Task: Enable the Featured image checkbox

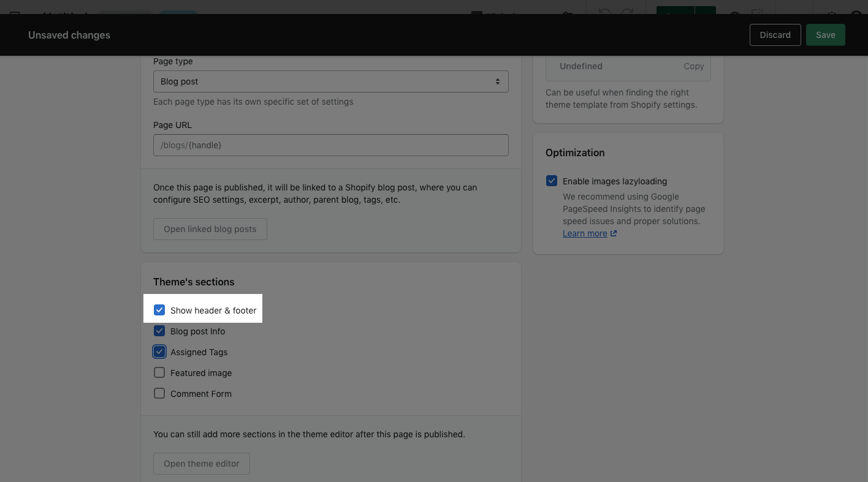Action: click(159, 373)
